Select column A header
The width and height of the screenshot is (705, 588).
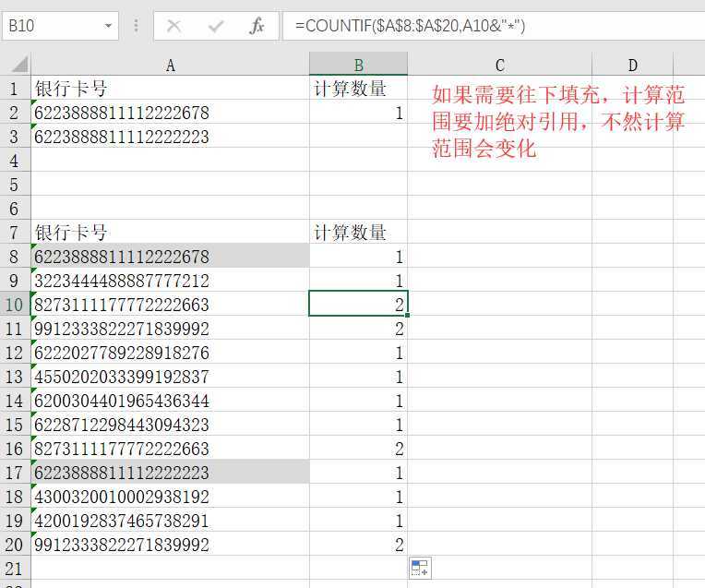[170, 65]
